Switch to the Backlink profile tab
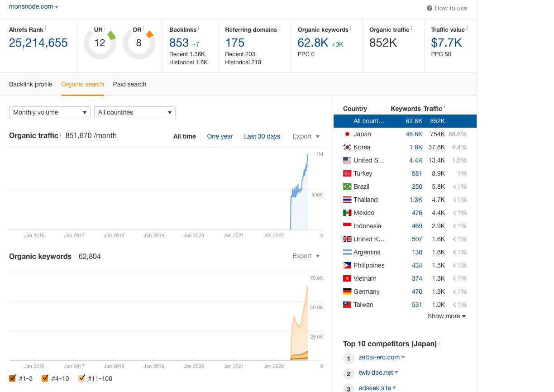 (x=31, y=84)
